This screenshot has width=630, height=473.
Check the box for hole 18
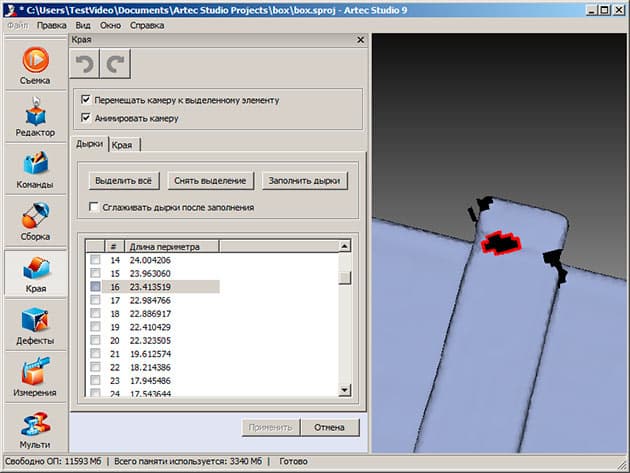tap(95, 313)
